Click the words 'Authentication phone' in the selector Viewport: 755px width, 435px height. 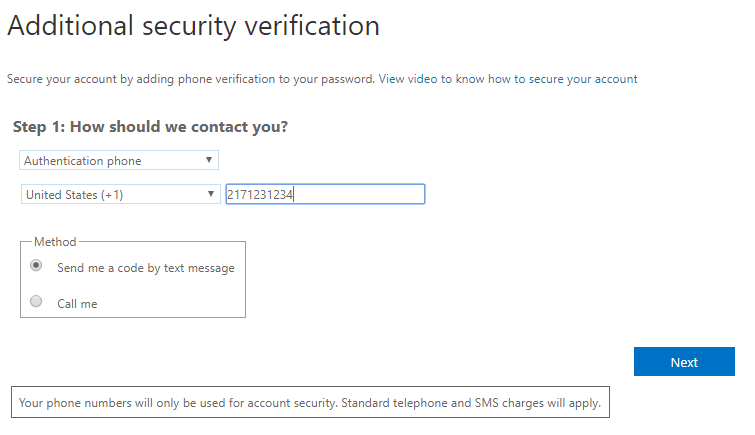(83, 160)
